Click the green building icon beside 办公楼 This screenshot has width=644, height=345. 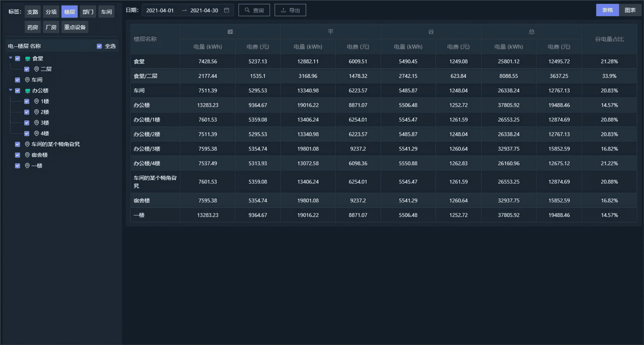pos(28,91)
